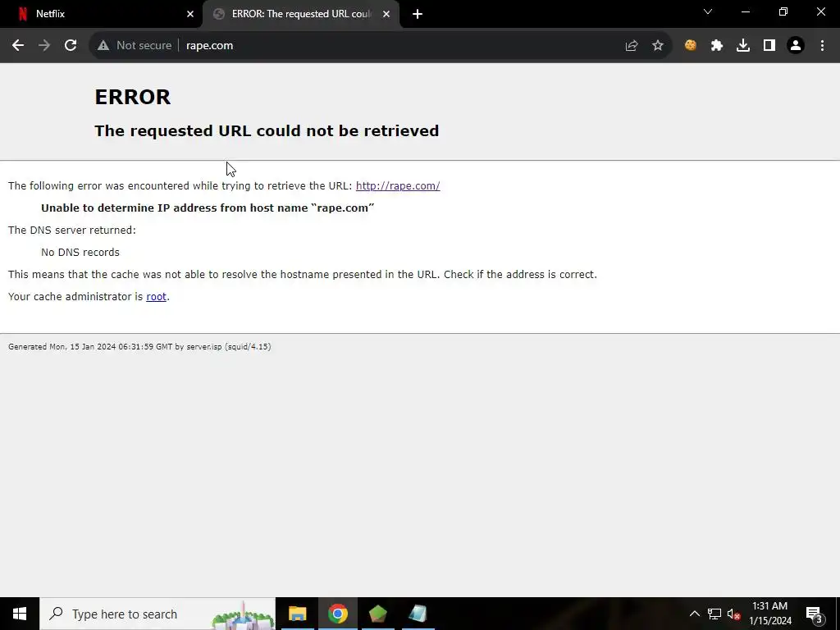This screenshot has height=630, width=840.
Task: Follow the root administrator link
Action: (x=156, y=297)
